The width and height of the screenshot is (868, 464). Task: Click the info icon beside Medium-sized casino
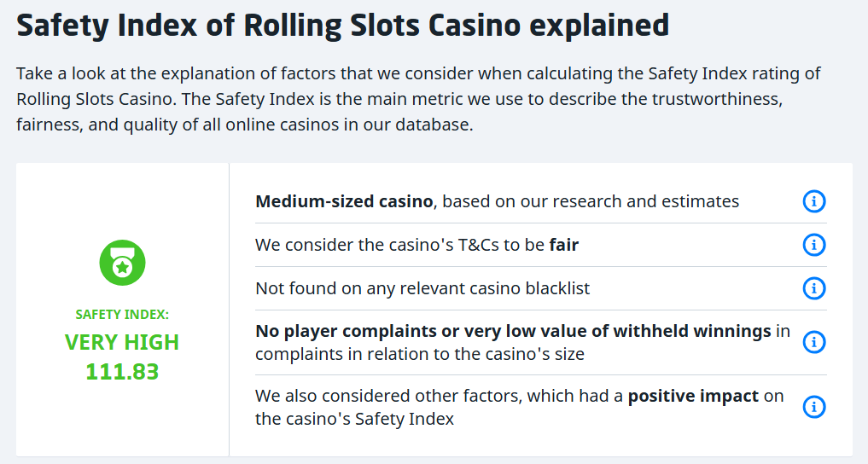814,202
